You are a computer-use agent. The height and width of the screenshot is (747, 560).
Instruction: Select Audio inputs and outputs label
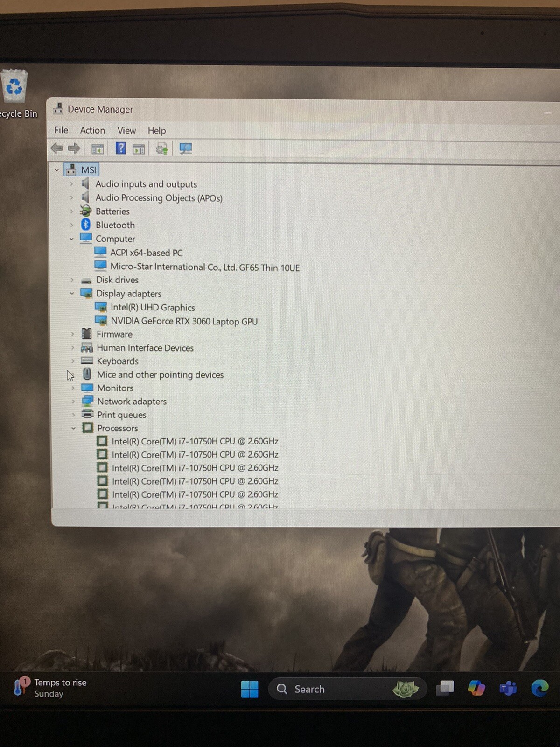point(146,184)
